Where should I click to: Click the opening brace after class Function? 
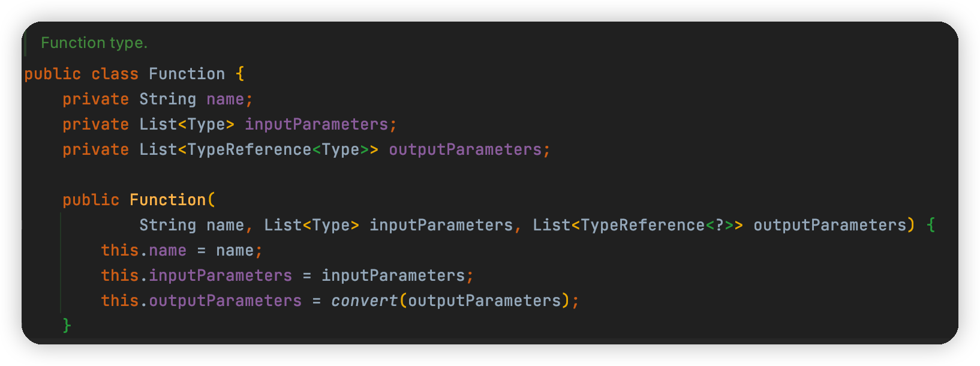(240, 74)
